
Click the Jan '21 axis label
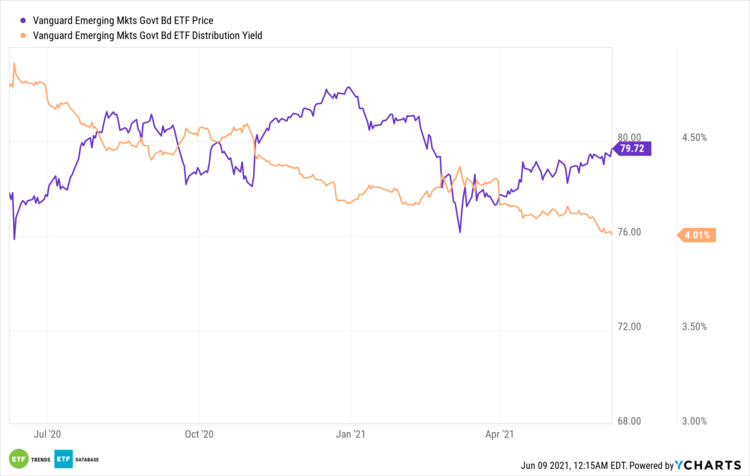pos(351,435)
